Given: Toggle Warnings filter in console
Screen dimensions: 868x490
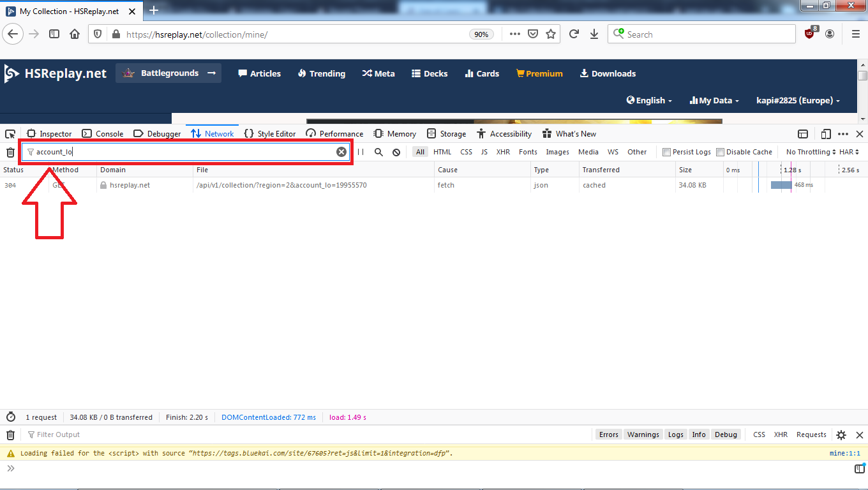Looking at the screenshot, I should click(x=643, y=434).
